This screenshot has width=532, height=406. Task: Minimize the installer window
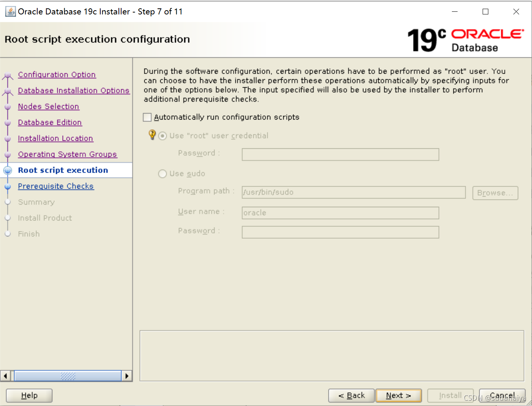tap(455, 12)
